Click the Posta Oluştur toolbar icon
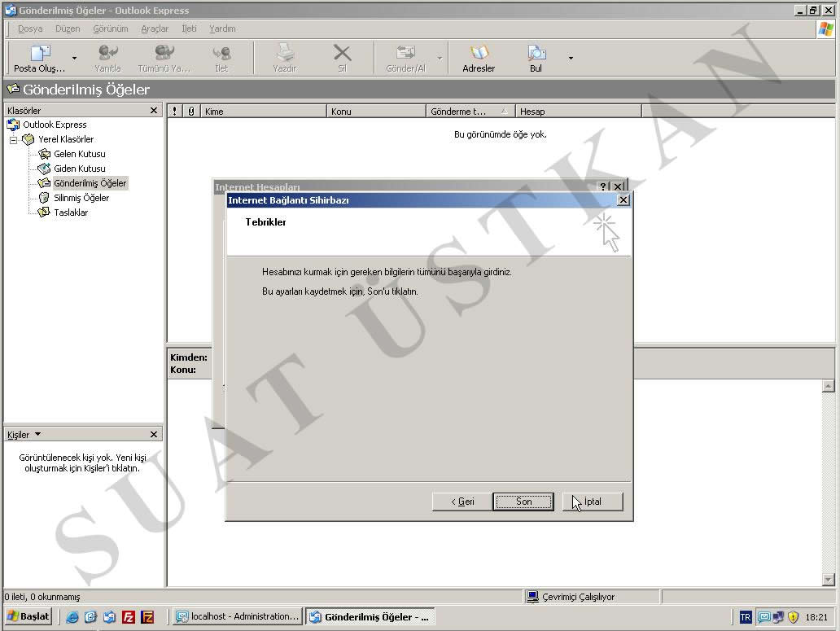The width and height of the screenshot is (840, 631). tap(40, 58)
